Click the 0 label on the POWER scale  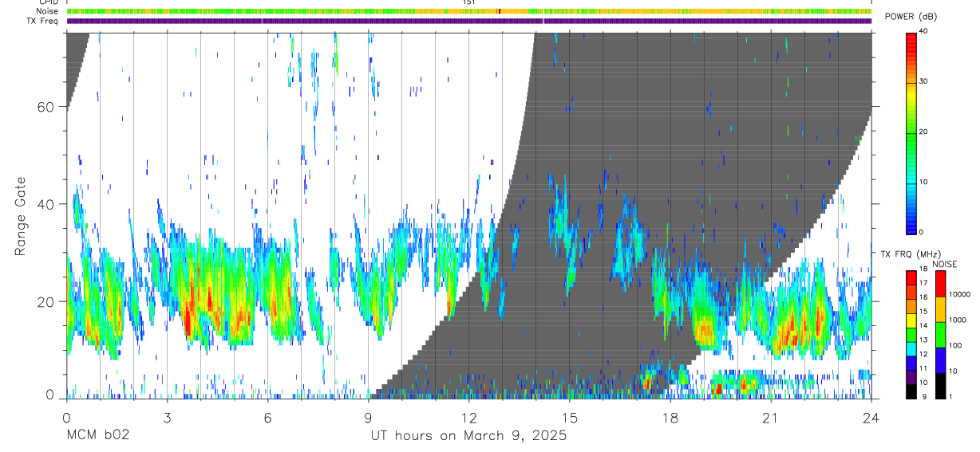(922, 232)
